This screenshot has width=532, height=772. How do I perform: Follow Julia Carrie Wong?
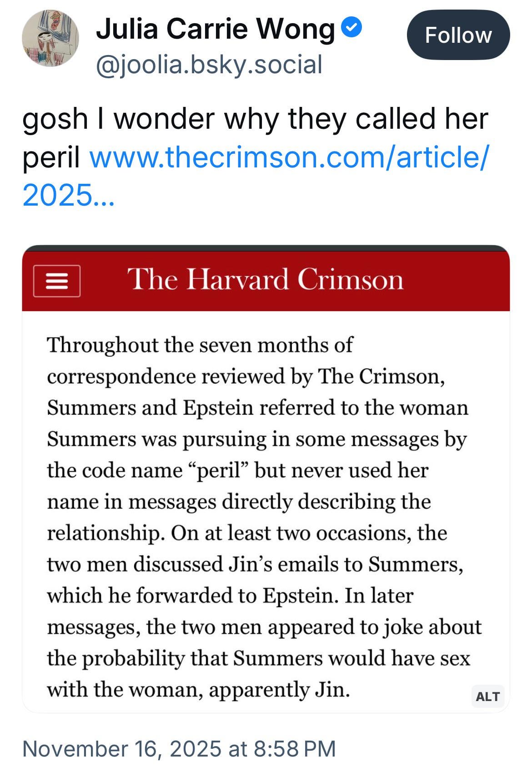click(x=458, y=35)
